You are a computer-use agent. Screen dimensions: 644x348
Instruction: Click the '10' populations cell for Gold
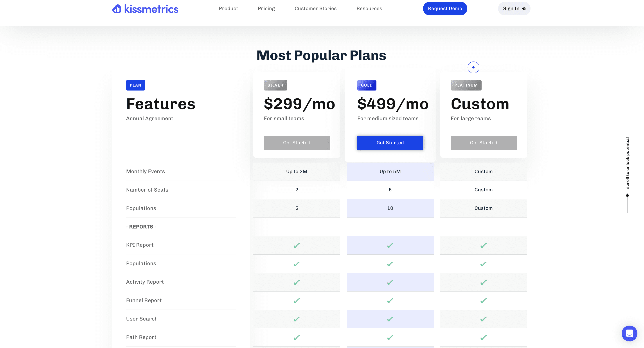[x=390, y=208]
